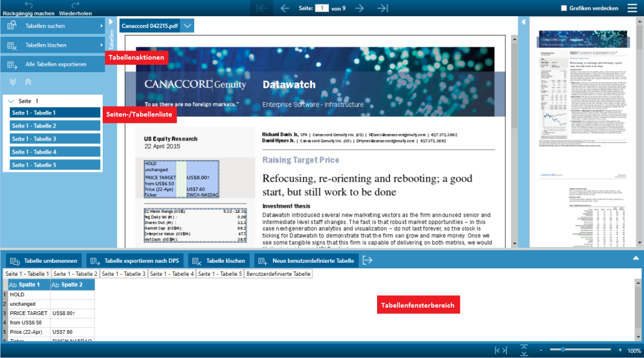
Task: Click the Rückgängig machen undo icon
Action: point(29,5)
